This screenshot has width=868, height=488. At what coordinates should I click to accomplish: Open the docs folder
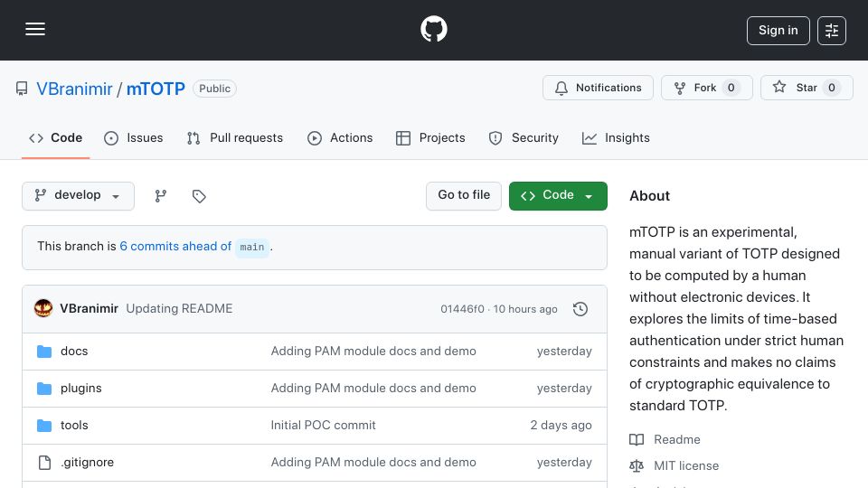pyautogui.click(x=74, y=352)
